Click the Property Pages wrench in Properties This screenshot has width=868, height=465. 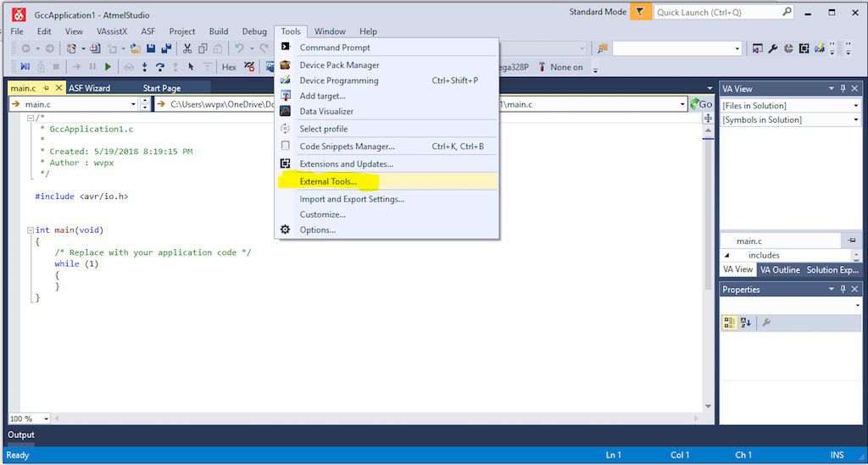pyautogui.click(x=766, y=323)
